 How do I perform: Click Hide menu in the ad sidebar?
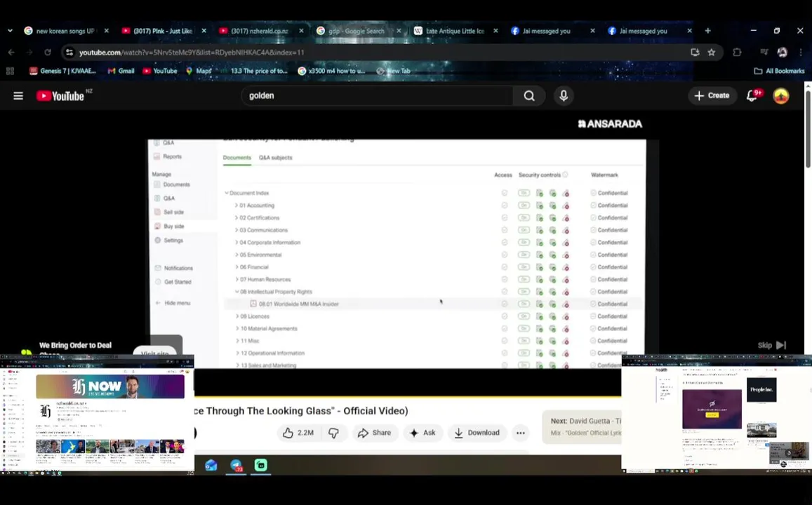tap(173, 303)
